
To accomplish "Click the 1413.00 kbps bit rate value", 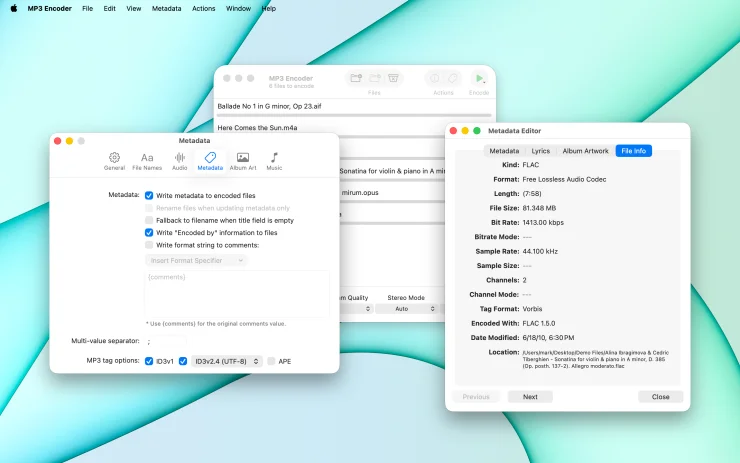I will 543,223.
